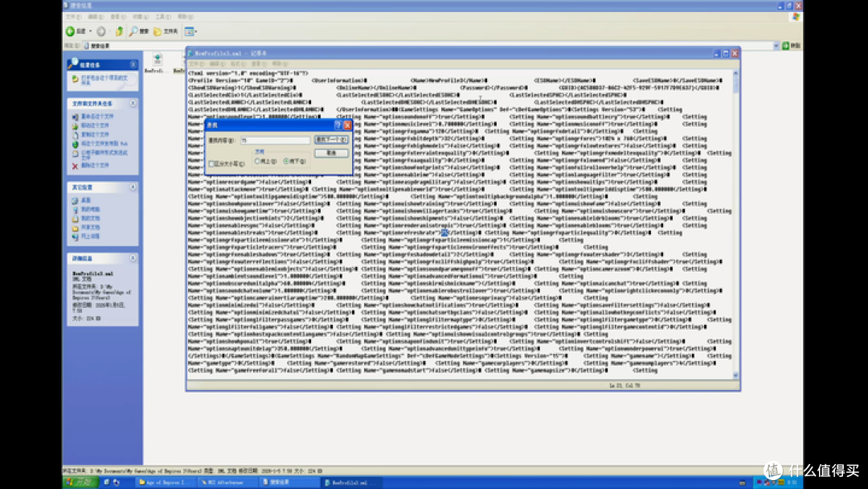Click the Notepad scrollbar down arrow

[x=735, y=375]
